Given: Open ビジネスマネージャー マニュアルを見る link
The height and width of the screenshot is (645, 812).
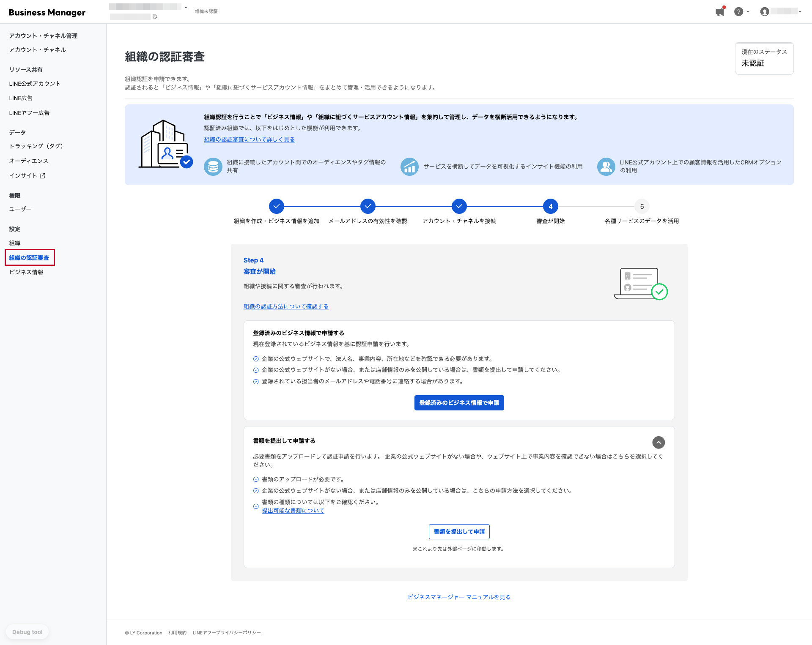Looking at the screenshot, I should 459,597.
